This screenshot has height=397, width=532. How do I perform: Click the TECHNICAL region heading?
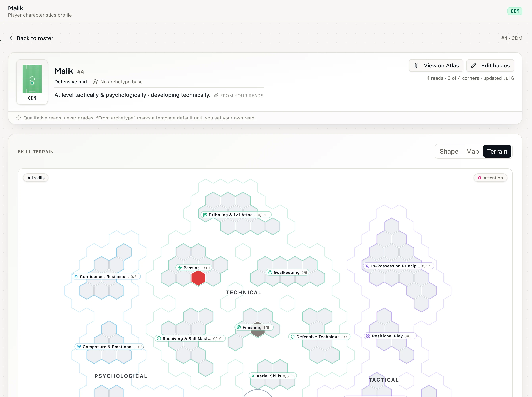click(243, 292)
